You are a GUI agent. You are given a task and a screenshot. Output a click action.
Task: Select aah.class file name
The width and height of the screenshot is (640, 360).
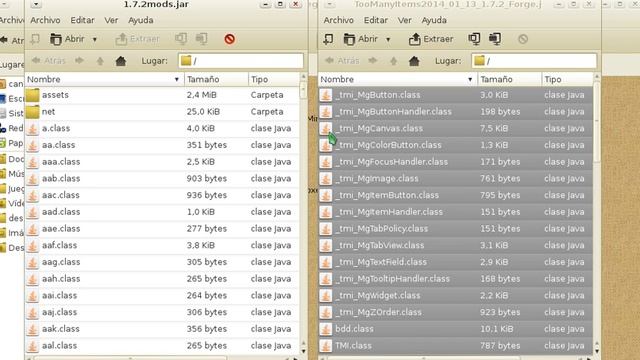click(61, 279)
